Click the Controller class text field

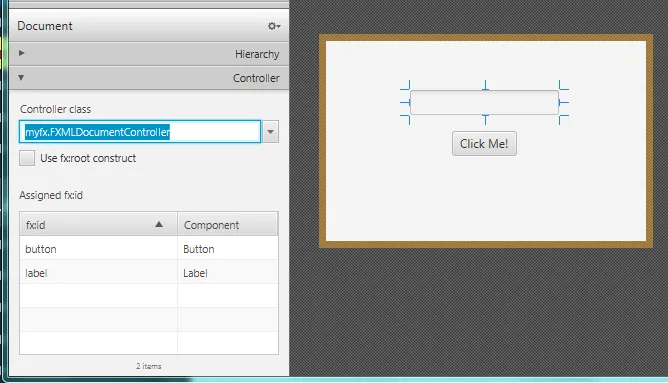click(140, 132)
